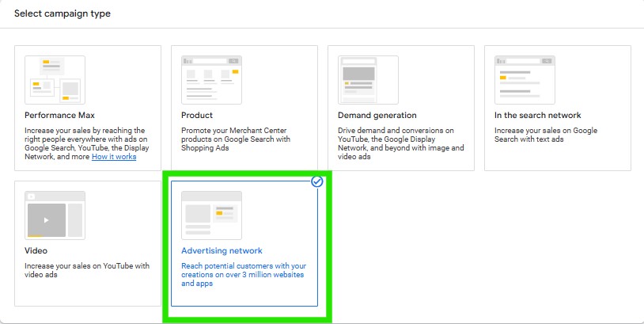Viewport: 644px width, 324px height.
Task: Click 'Drive demand and conversions' description
Action: pos(401,143)
